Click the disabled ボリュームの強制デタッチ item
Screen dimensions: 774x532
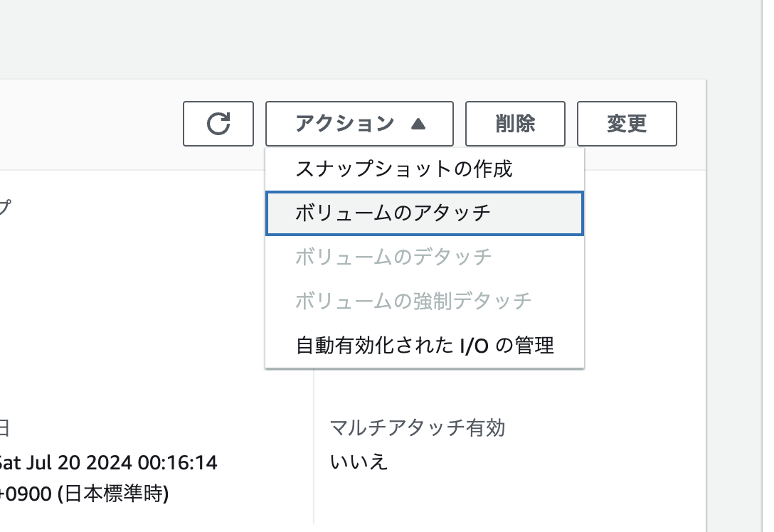pyautogui.click(x=413, y=301)
